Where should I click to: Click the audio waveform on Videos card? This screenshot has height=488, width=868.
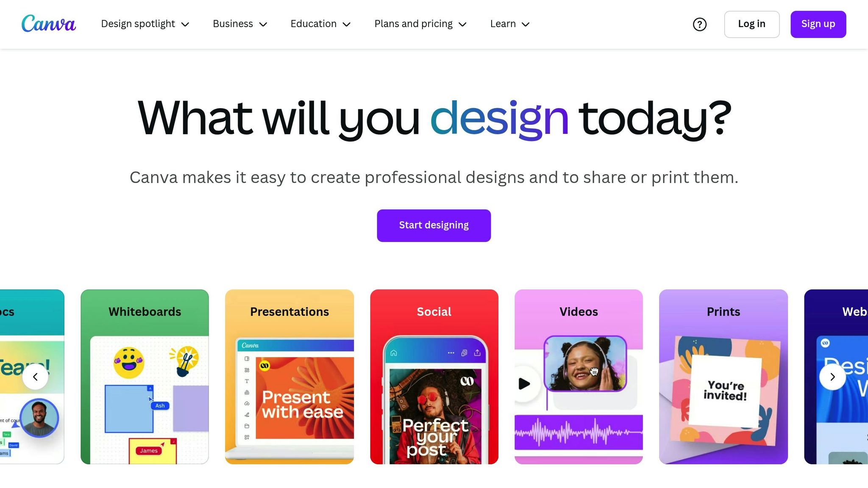coord(579,433)
